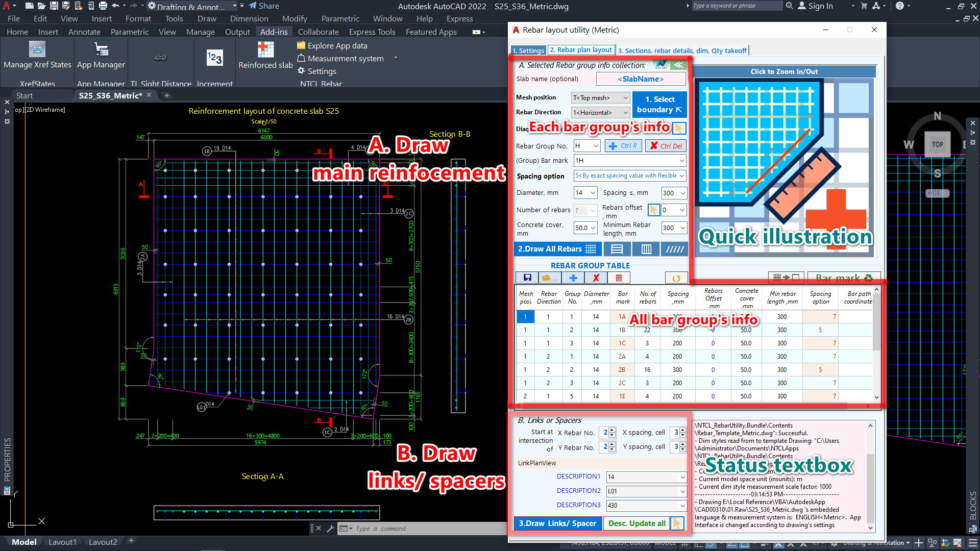Switch to Sections, rebar details tab

click(682, 51)
